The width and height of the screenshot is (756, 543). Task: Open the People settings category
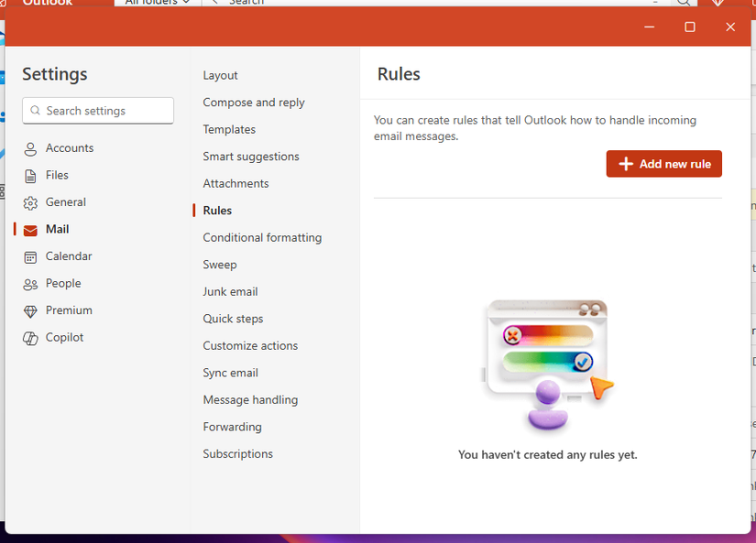click(x=63, y=283)
